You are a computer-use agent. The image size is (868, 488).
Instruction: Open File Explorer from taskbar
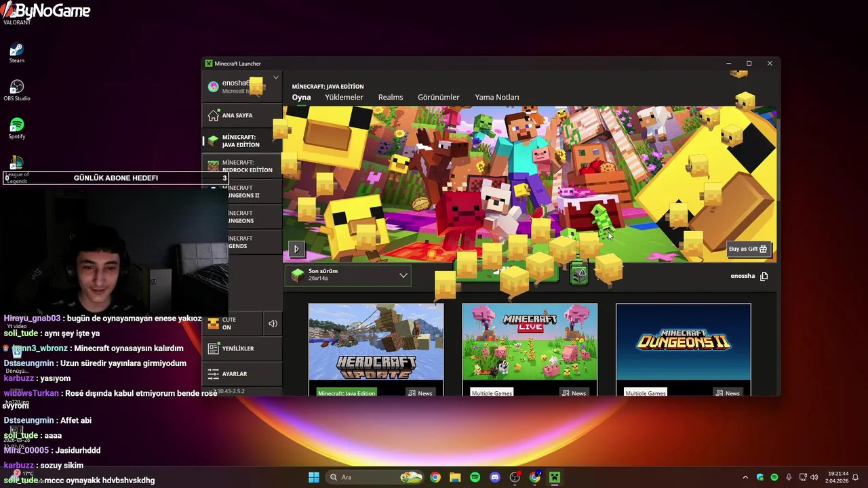point(455,477)
